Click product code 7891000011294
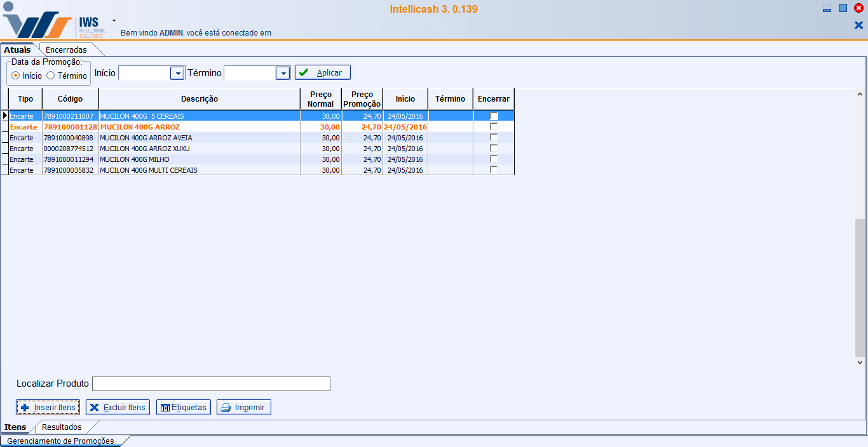The image size is (868, 447). pos(69,159)
